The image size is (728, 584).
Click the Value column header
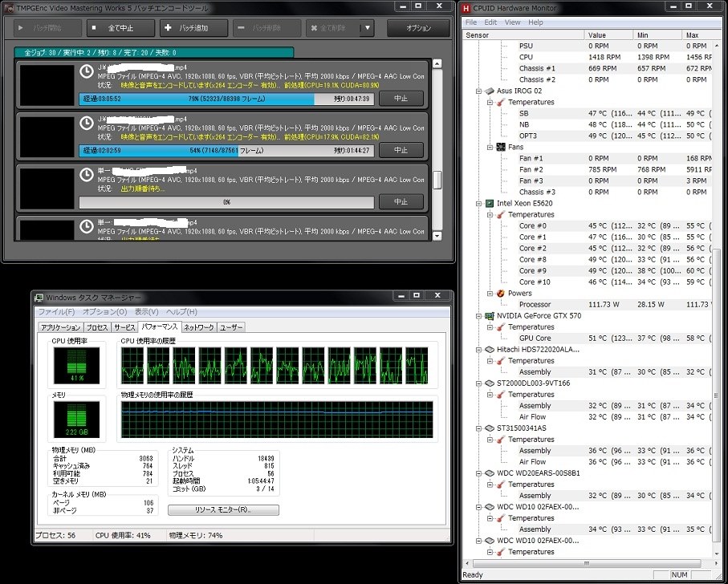tap(608, 34)
